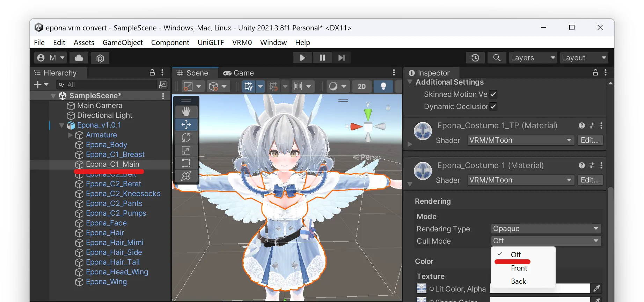Select the Rect tool
Screen dimensions: 644x302
[186, 163]
